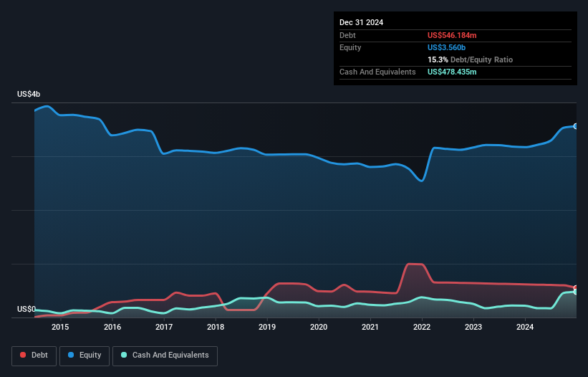Click the US$4b y-axis label
Image resolution: width=588 pixels, height=377 pixels.
[x=29, y=94]
